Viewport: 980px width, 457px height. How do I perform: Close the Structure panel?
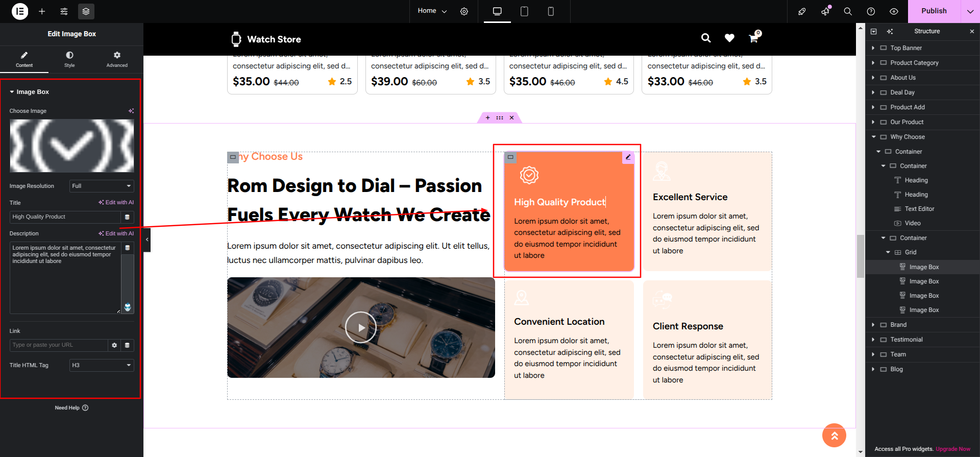[x=972, y=31]
